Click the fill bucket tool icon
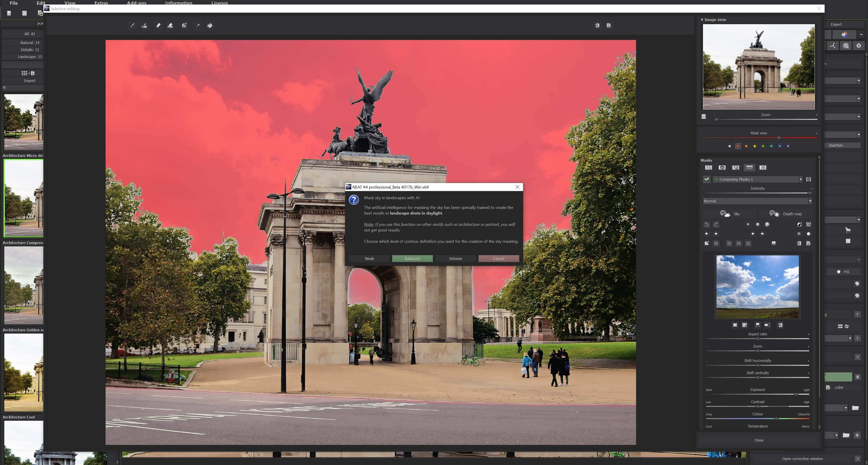Viewport: 868px width, 465px height. [210, 25]
